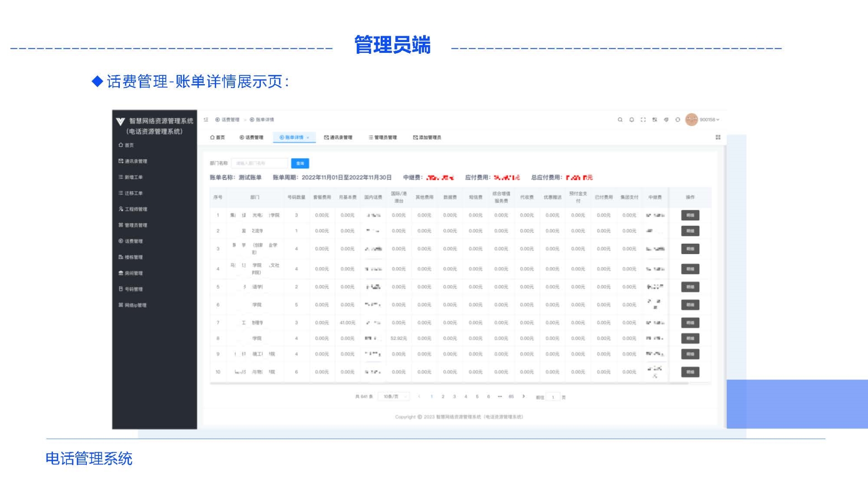The width and height of the screenshot is (868, 488).
Task: Click the go-to-page number input box
Action: pyautogui.click(x=552, y=397)
